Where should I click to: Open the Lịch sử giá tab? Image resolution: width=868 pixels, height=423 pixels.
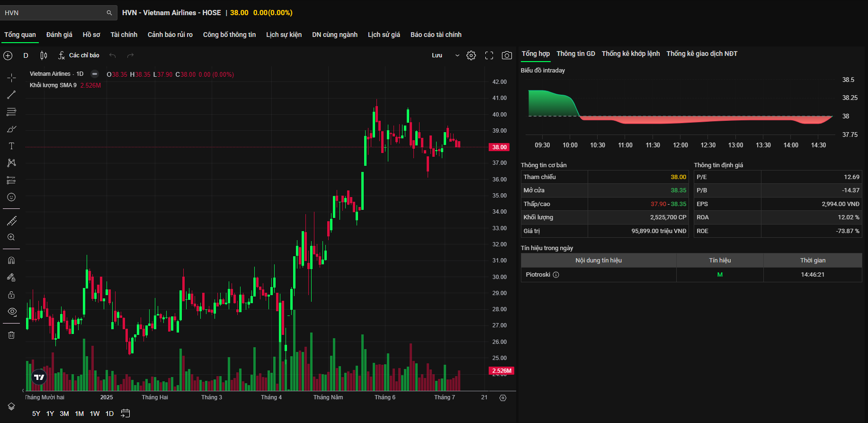(384, 35)
